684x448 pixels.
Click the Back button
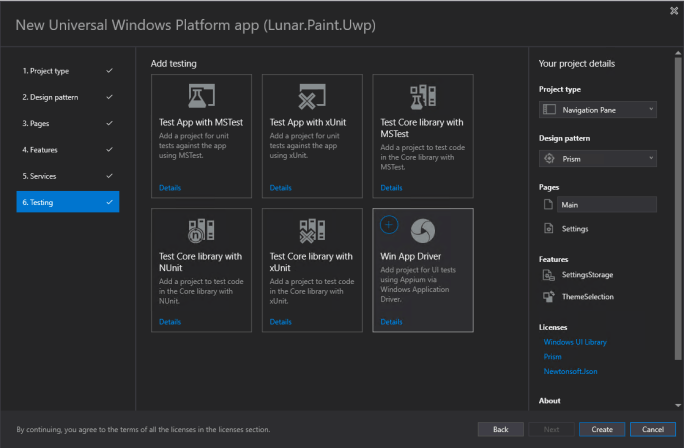[500, 429]
